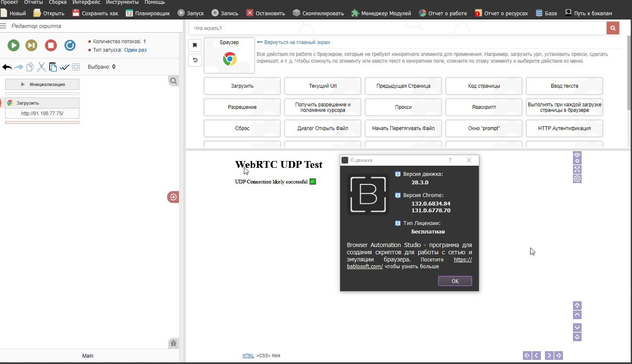Open the browser settings gear icon
This screenshot has height=364, width=632.
[x=577, y=179]
